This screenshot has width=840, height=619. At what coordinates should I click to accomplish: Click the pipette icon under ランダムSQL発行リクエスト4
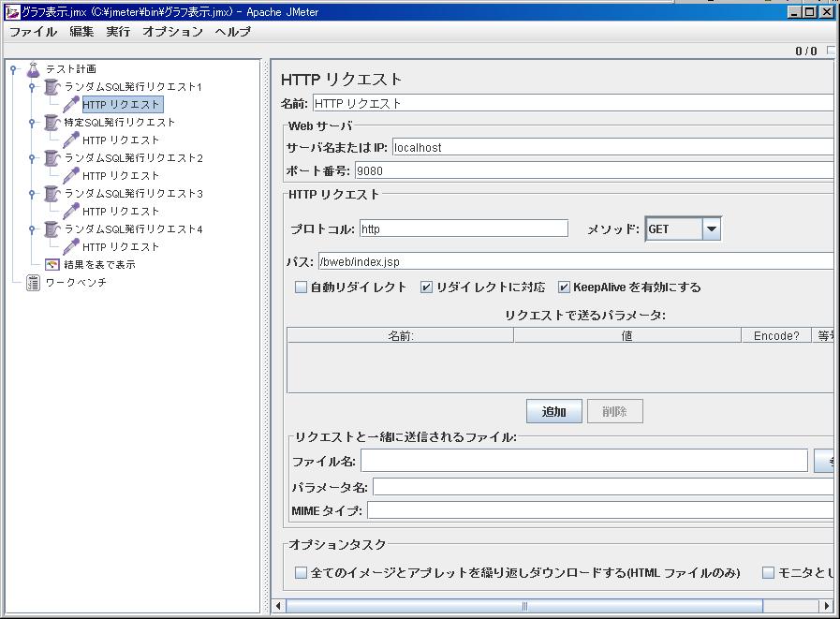coord(71,247)
